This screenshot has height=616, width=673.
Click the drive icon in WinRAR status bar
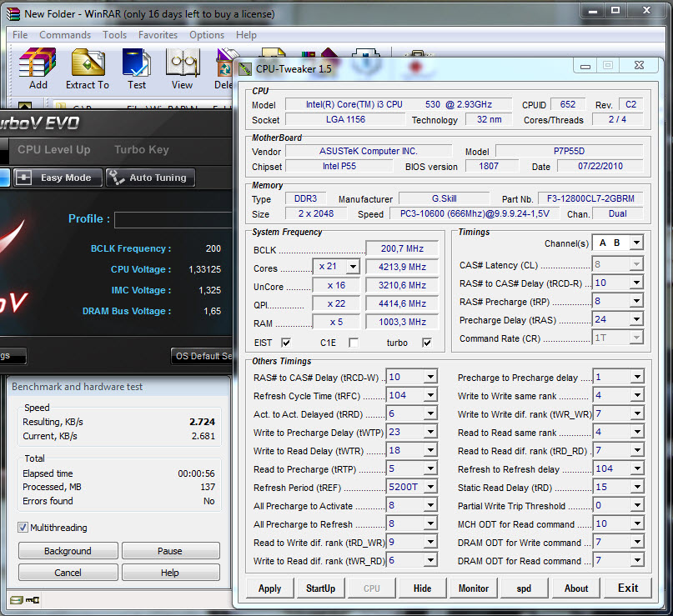click(x=16, y=600)
